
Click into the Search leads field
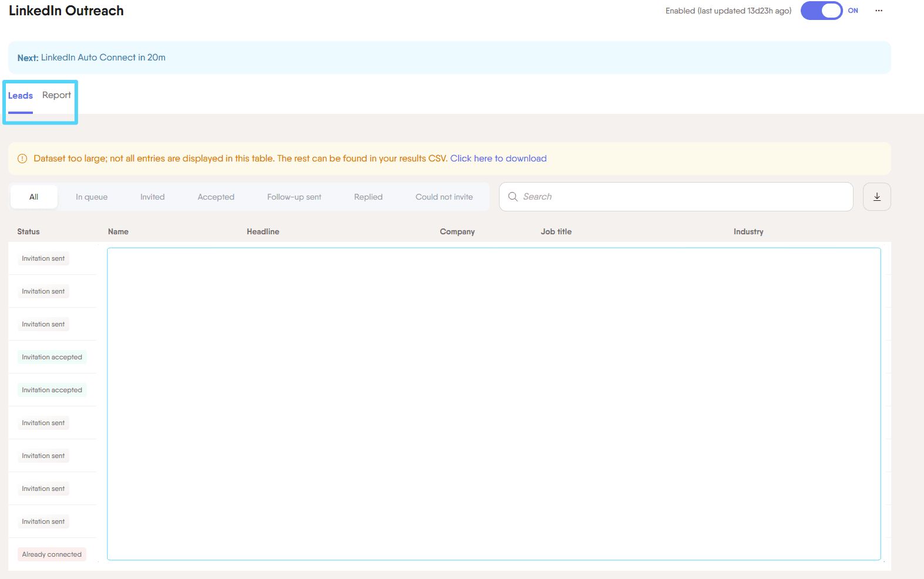click(x=676, y=197)
